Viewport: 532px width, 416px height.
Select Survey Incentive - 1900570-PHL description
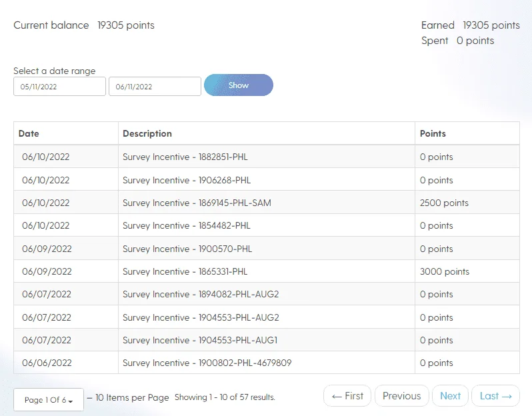point(187,249)
